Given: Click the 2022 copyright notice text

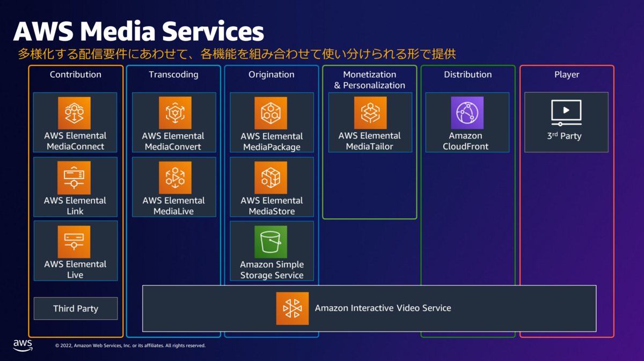Looking at the screenshot, I should pyautogui.click(x=130, y=346).
